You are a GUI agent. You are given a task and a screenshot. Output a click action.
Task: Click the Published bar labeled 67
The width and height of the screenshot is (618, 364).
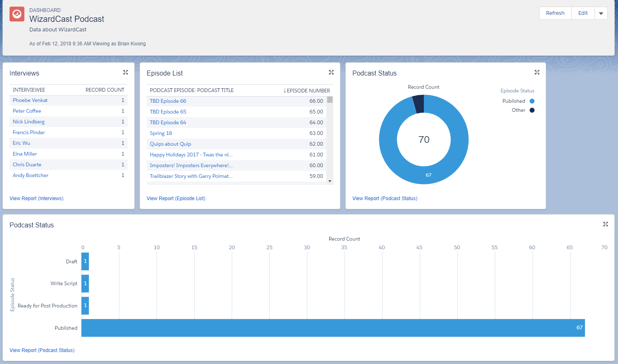click(x=333, y=328)
